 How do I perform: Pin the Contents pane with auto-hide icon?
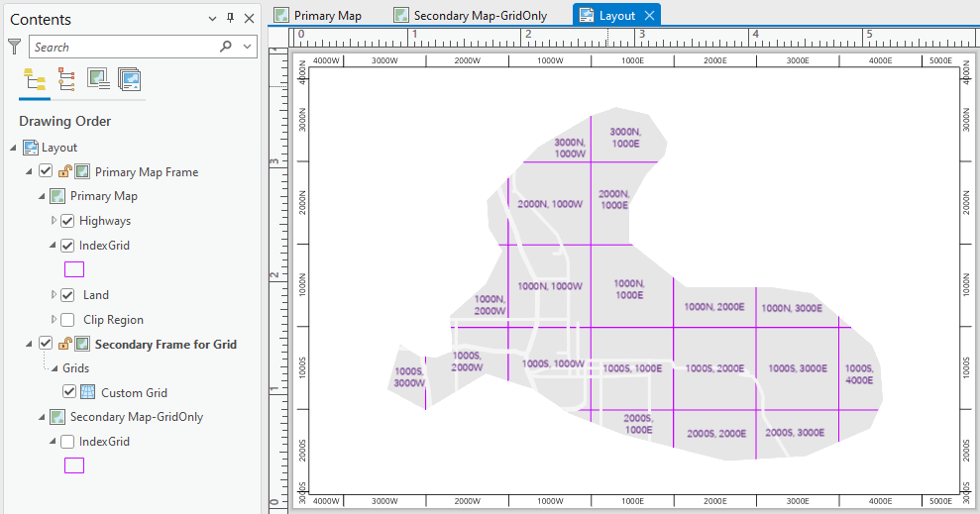(231, 19)
